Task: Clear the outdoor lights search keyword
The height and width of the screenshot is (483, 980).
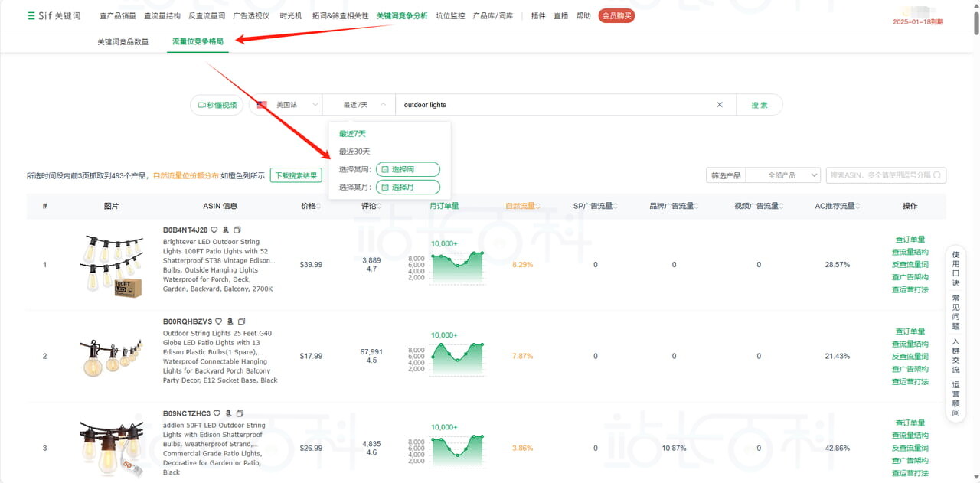Action: pos(720,105)
